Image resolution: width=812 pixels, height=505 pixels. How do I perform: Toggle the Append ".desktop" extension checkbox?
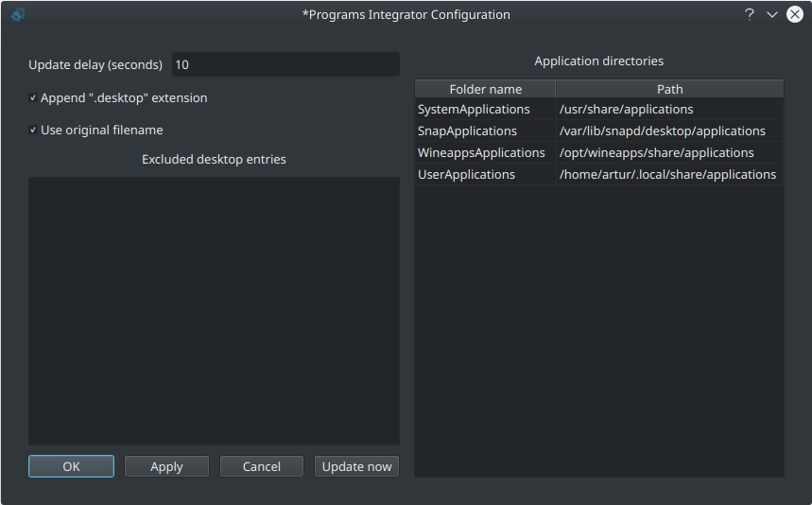33,98
